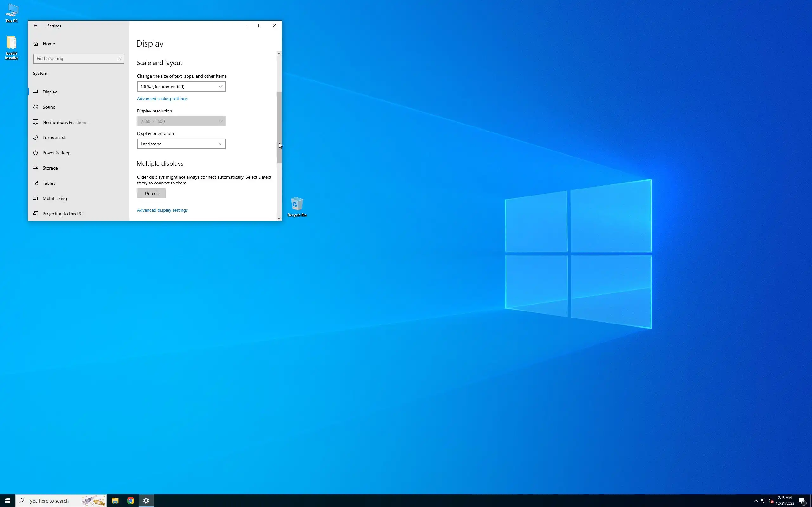This screenshot has height=507, width=812.
Task: Click the back arrow in Settings
Action: (35, 26)
